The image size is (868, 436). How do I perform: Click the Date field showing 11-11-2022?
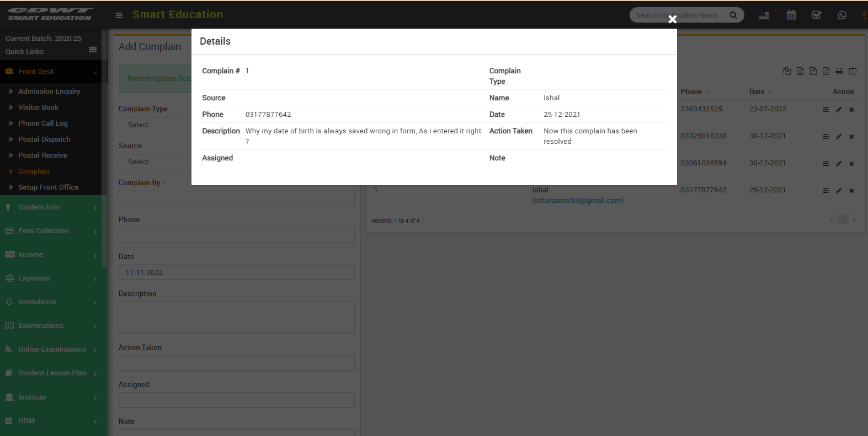[237, 272]
